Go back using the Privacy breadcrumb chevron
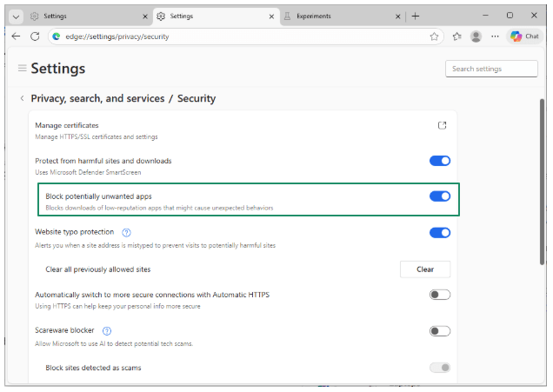The height and width of the screenshot is (392, 553). pos(22,99)
